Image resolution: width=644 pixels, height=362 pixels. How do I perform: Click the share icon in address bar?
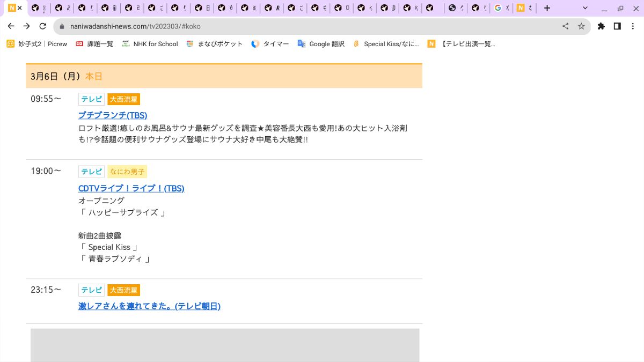pyautogui.click(x=565, y=26)
